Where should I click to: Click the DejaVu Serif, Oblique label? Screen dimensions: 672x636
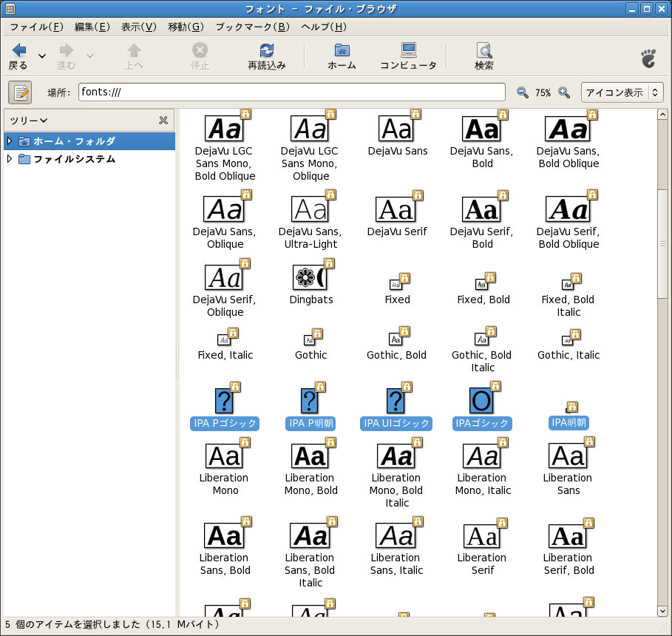pyautogui.click(x=225, y=305)
